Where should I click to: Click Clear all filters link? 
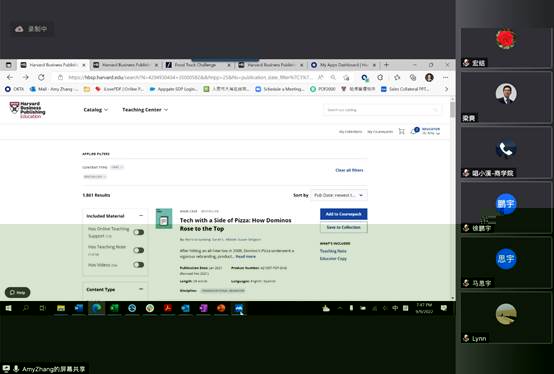(349, 170)
